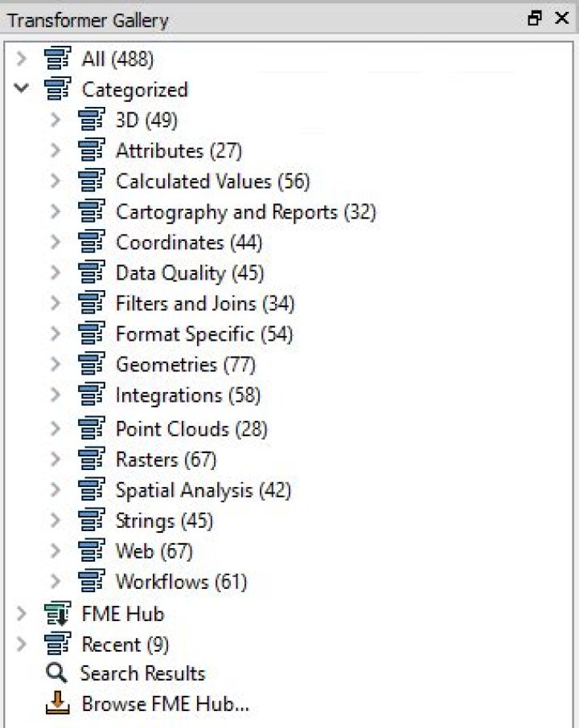The image size is (579, 728).
Task: Click the Search Results magnifier icon
Action: click(57, 673)
